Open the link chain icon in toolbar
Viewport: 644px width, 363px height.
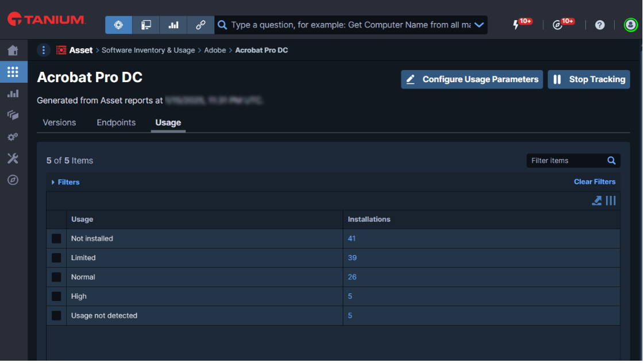[200, 25]
